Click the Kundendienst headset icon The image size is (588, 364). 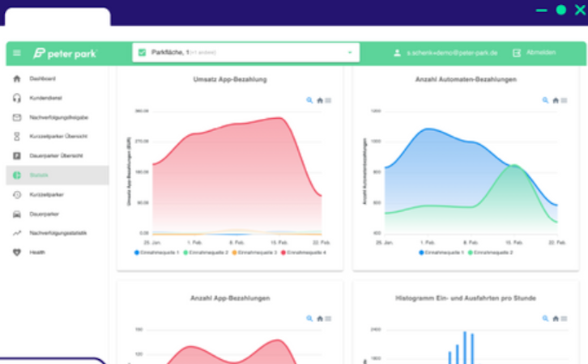point(17,98)
